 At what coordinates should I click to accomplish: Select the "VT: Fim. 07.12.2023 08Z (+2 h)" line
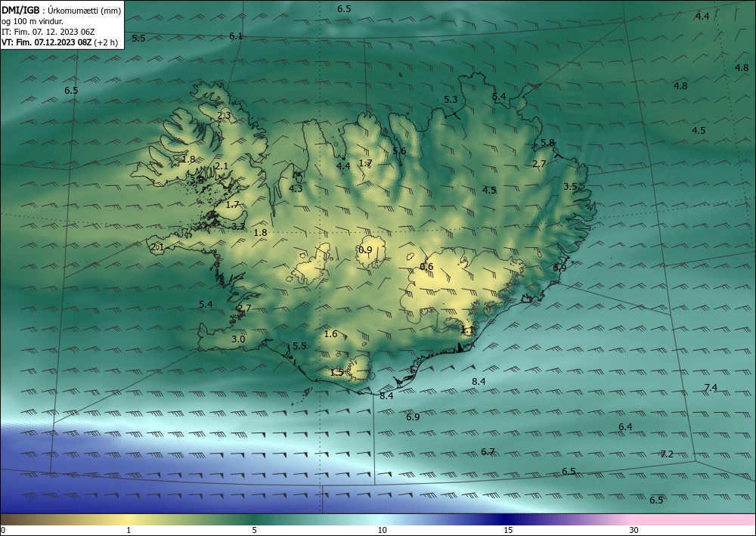point(60,42)
